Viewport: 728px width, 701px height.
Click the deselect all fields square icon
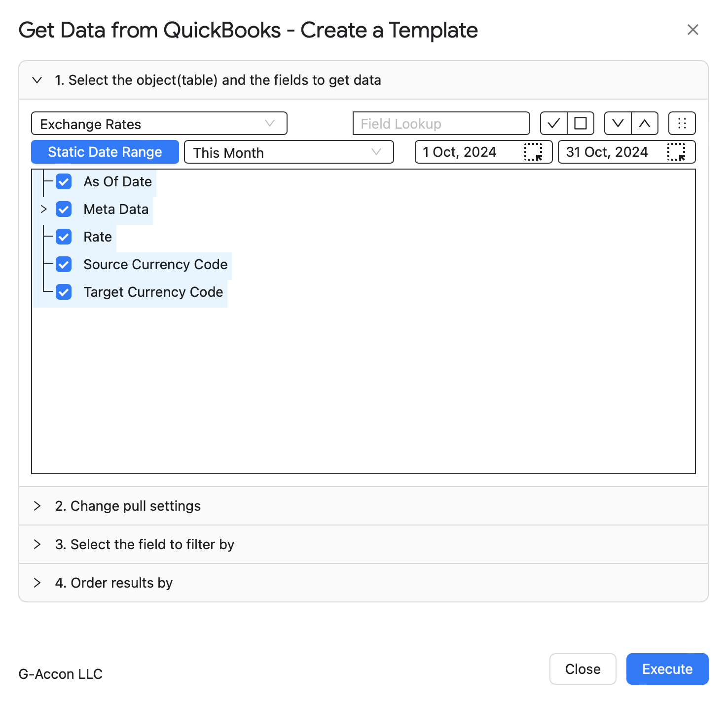581,123
